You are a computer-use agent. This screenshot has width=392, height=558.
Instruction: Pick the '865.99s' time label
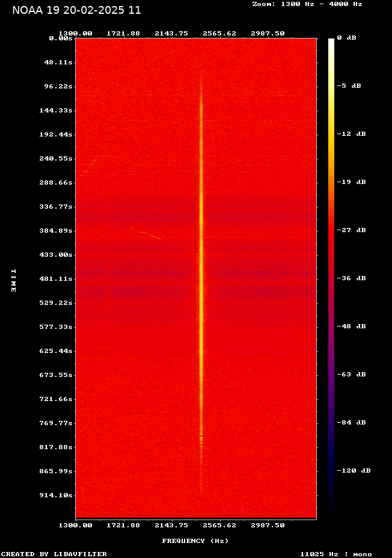[x=56, y=471]
